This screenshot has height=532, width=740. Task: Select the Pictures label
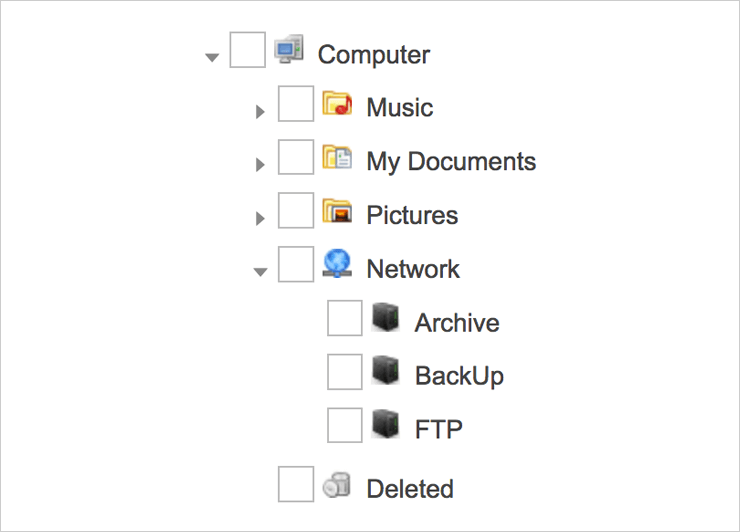[x=412, y=215]
